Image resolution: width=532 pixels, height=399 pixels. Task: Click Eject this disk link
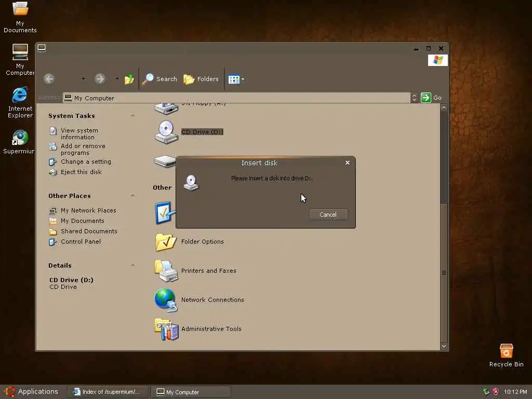(x=81, y=172)
